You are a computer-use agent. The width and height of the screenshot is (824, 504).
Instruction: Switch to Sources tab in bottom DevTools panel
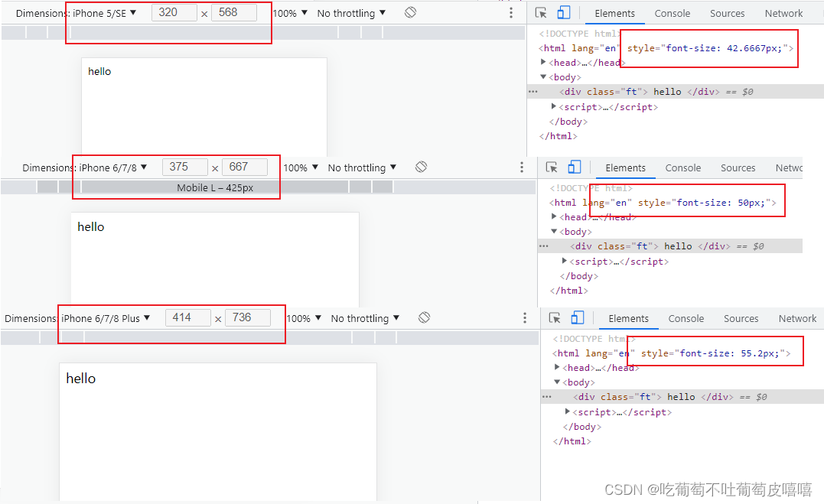(741, 318)
